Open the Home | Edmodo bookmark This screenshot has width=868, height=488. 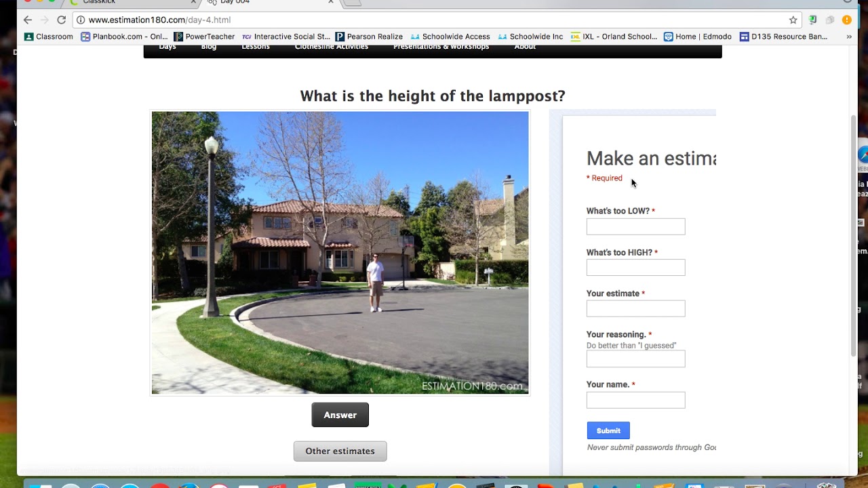pyautogui.click(x=698, y=37)
